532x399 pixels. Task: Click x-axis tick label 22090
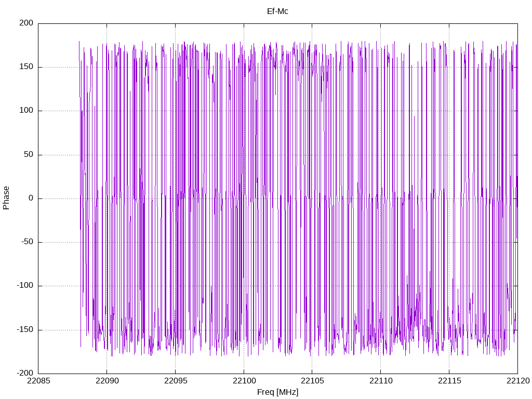pos(107,381)
